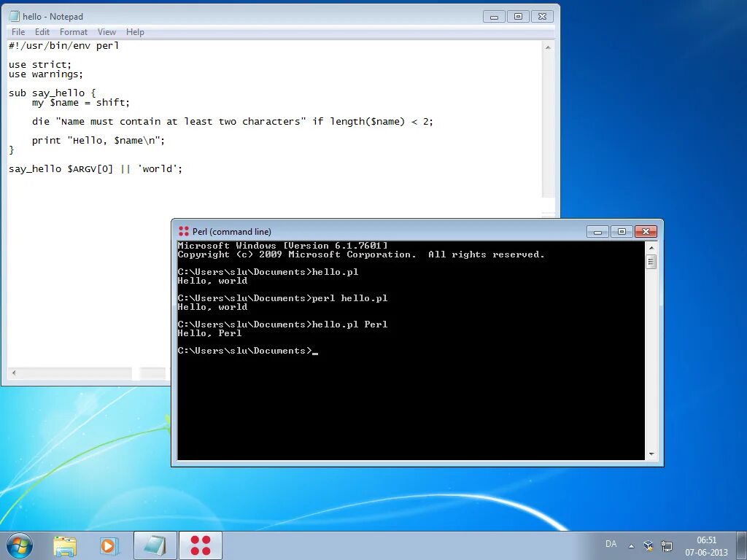Open Windows Explorer from the taskbar

tap(65, 545)
